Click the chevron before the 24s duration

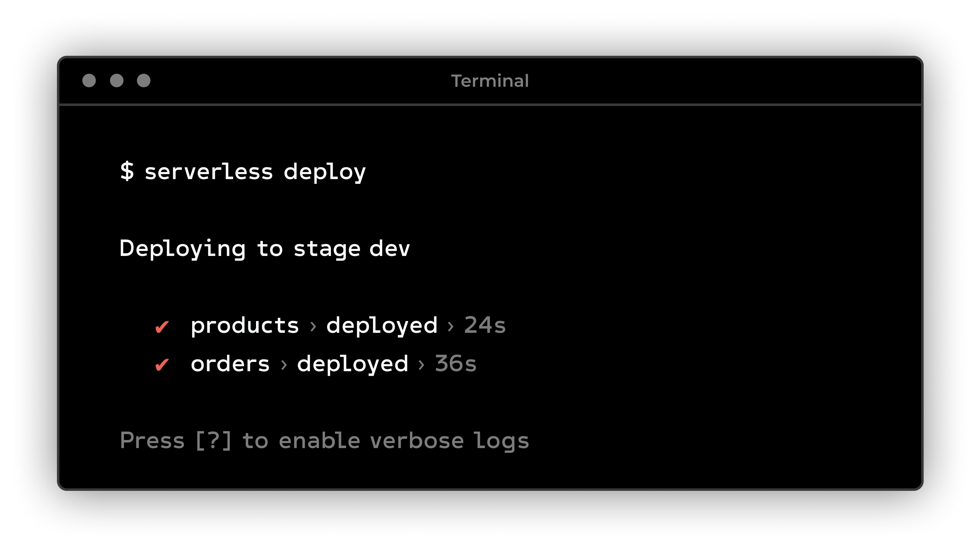tap(451, 326)
